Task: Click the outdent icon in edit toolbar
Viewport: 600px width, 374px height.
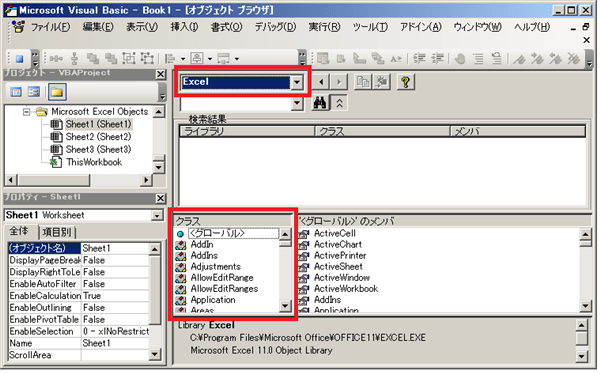Action: tap(437, 59)
